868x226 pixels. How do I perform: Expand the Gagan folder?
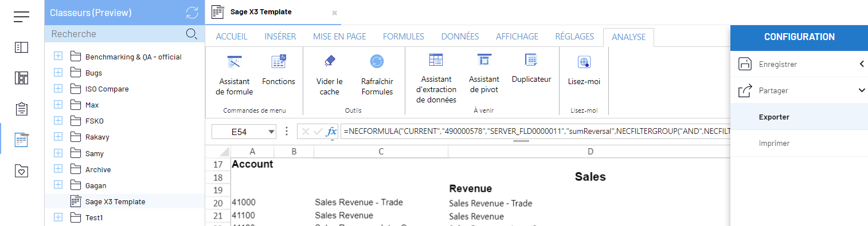tap(58, 185)
